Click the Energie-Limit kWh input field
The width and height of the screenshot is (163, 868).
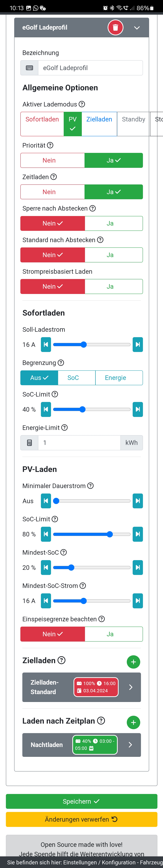pyautogui.click(x=79, y=443)
